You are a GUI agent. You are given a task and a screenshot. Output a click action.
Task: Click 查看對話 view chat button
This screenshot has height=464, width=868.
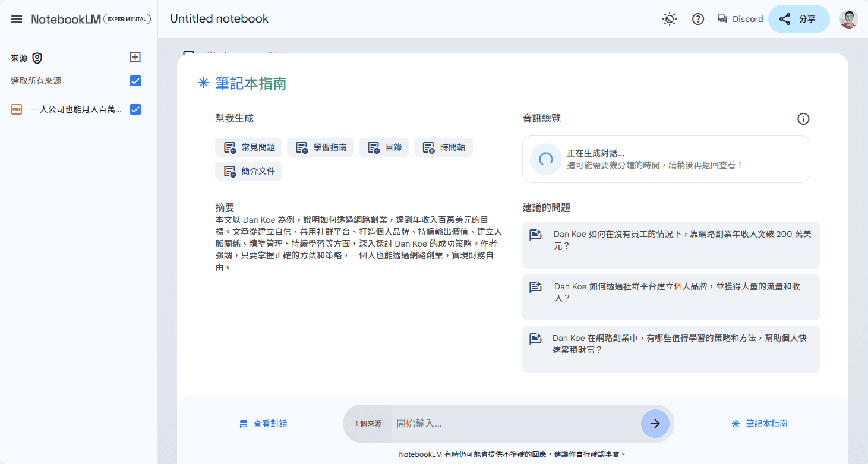click(263, 424)
